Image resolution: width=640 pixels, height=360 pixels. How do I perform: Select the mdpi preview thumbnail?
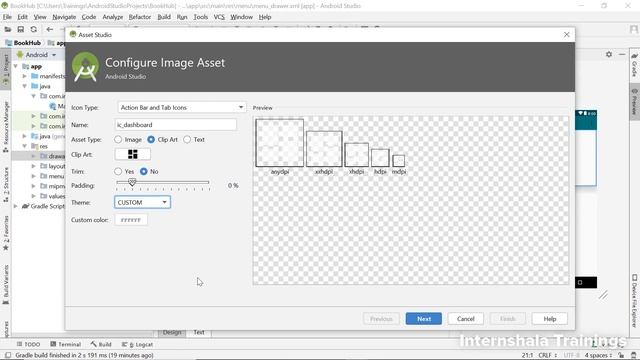(x=399, y=161)
